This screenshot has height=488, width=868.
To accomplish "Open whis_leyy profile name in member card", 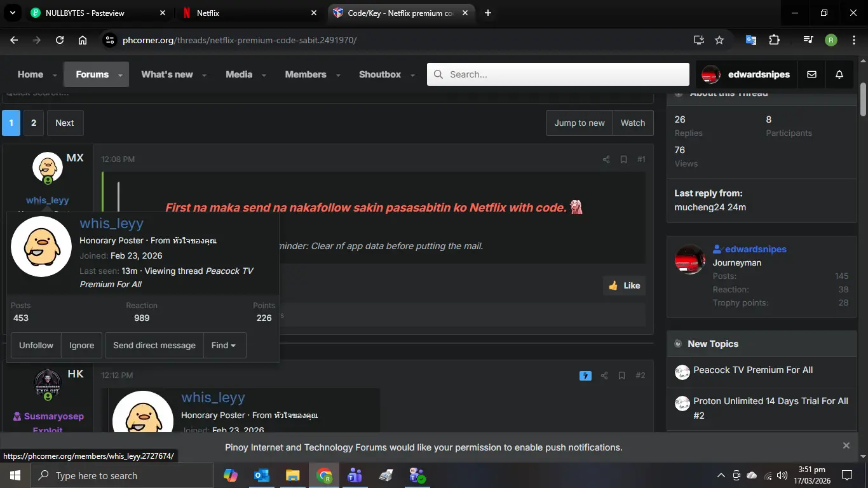I will [x=112, y=223].
